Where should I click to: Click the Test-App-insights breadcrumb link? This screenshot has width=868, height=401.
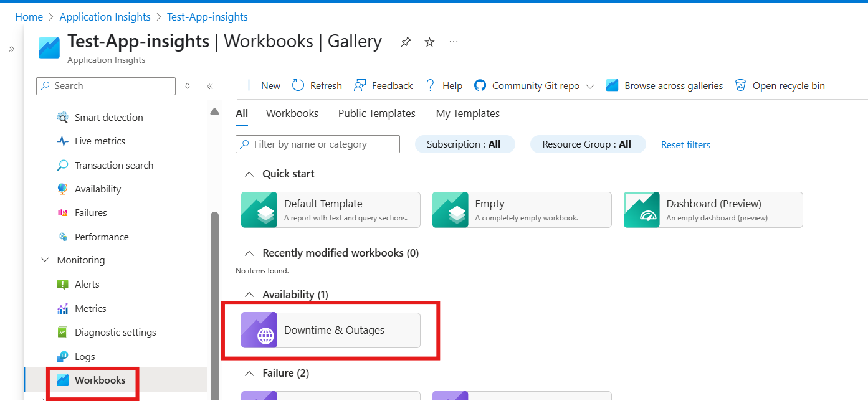click(x=207, y=17)
